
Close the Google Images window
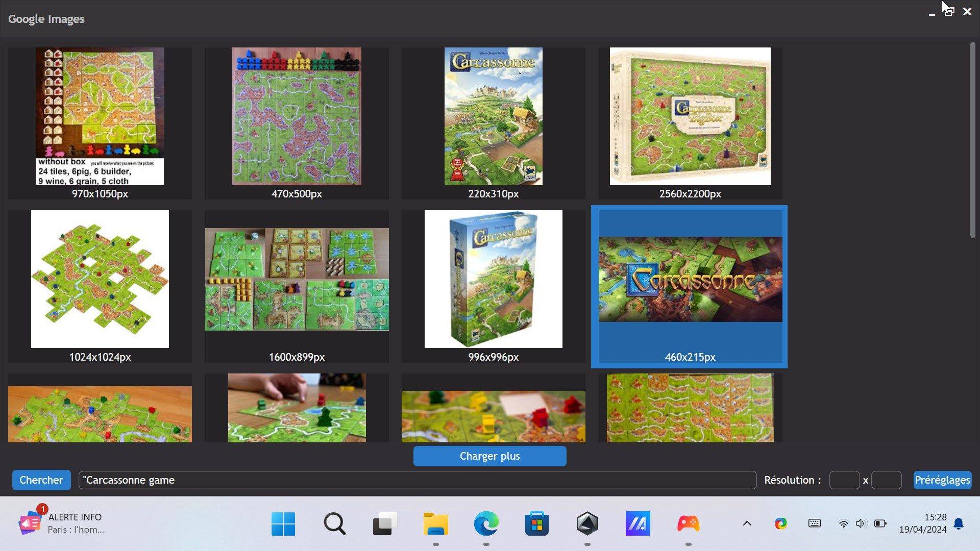(x=967, y=11)
